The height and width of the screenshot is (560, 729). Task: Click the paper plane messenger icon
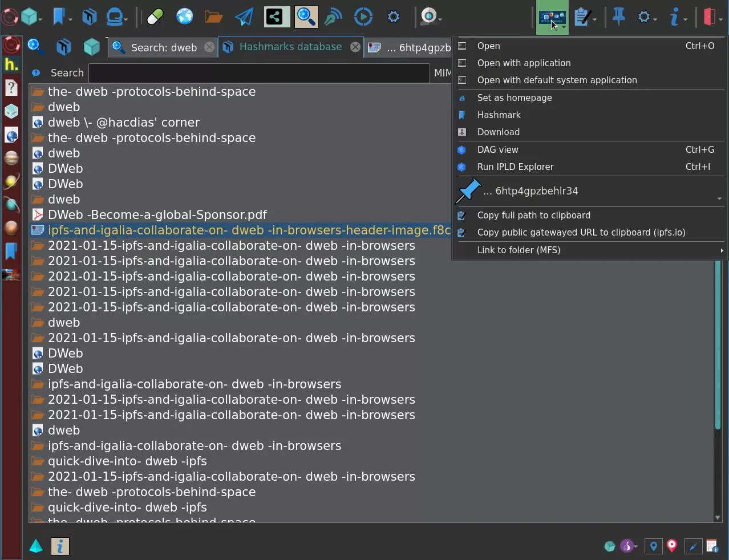(x=244, y=17)
